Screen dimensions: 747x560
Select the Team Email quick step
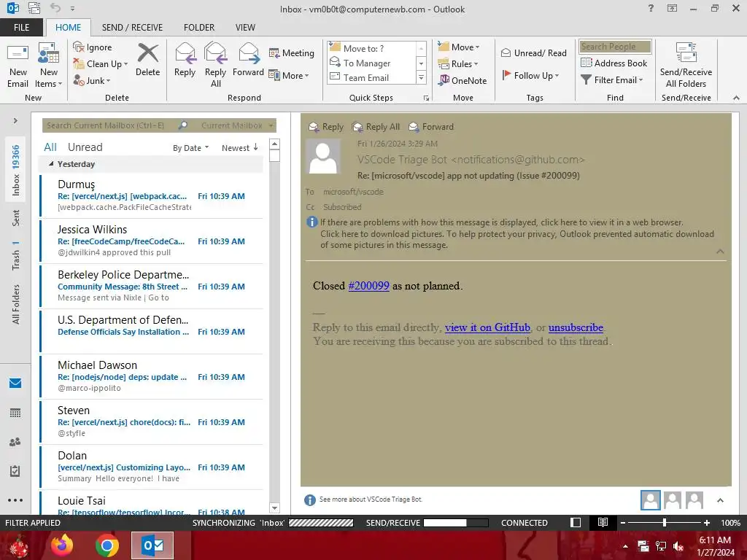coord(373,77)
